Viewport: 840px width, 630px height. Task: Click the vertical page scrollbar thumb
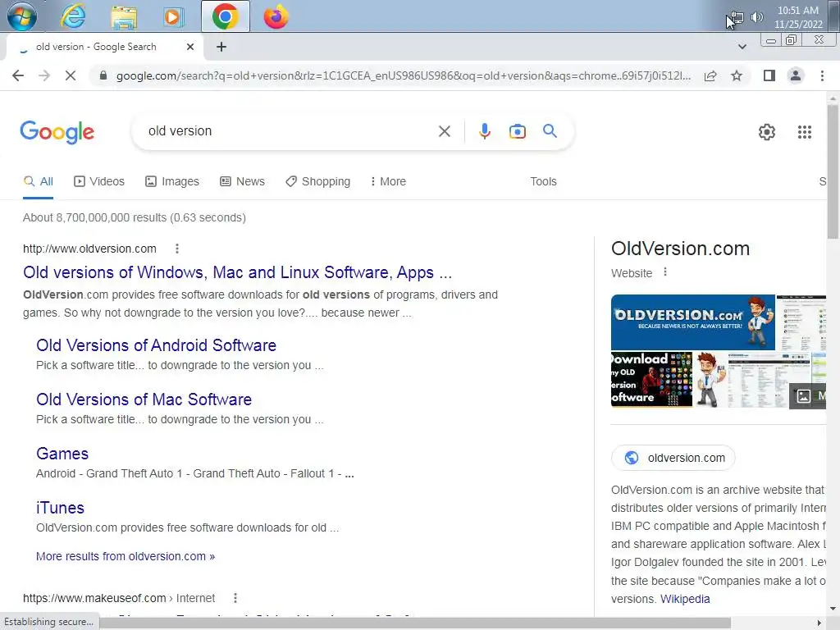tap(832, 171)
